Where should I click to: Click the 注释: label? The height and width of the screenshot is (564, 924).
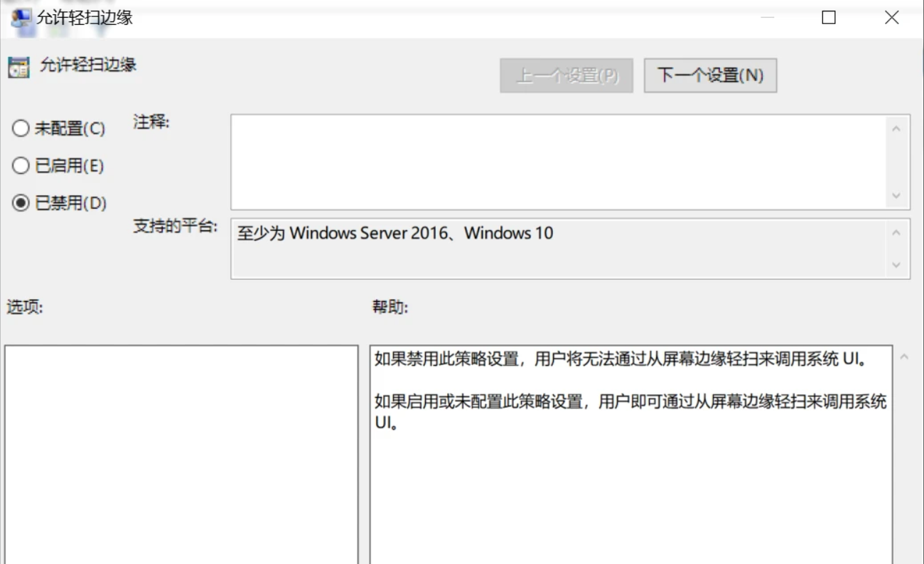click(x=151, y=122)
